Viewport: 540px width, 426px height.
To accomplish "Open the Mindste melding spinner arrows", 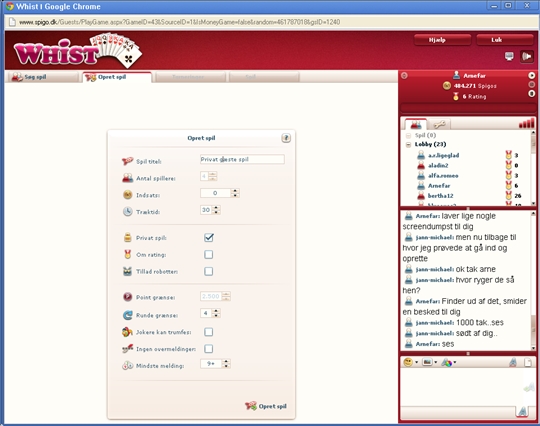I will 226,364.
